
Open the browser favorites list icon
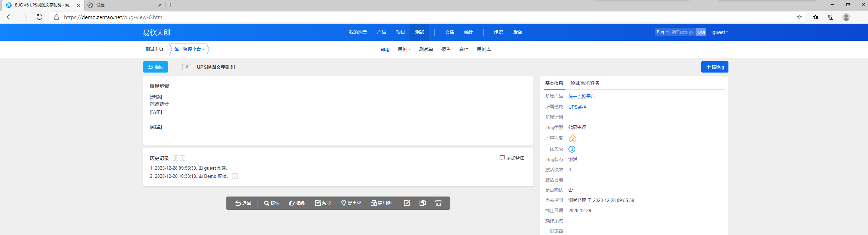[816, 17]
